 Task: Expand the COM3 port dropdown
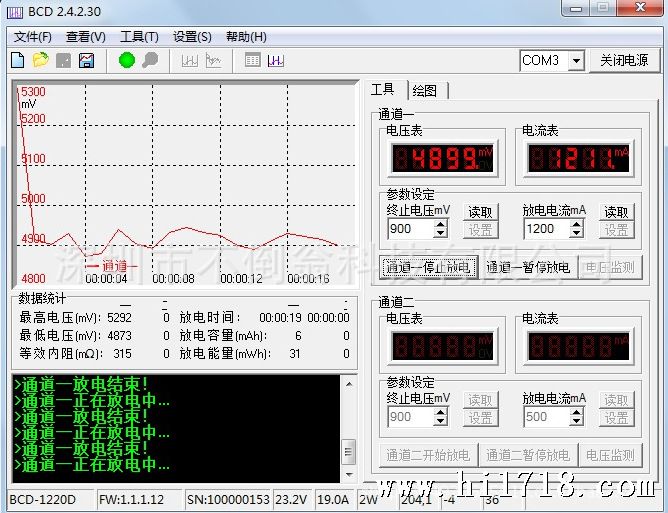pyautogui.click(x=576, y=61)
